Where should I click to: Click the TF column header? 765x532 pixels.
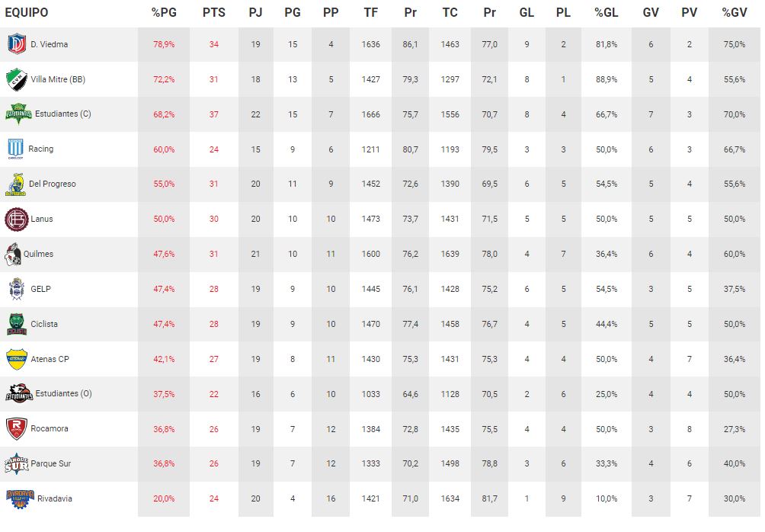(x=371, y=13)
